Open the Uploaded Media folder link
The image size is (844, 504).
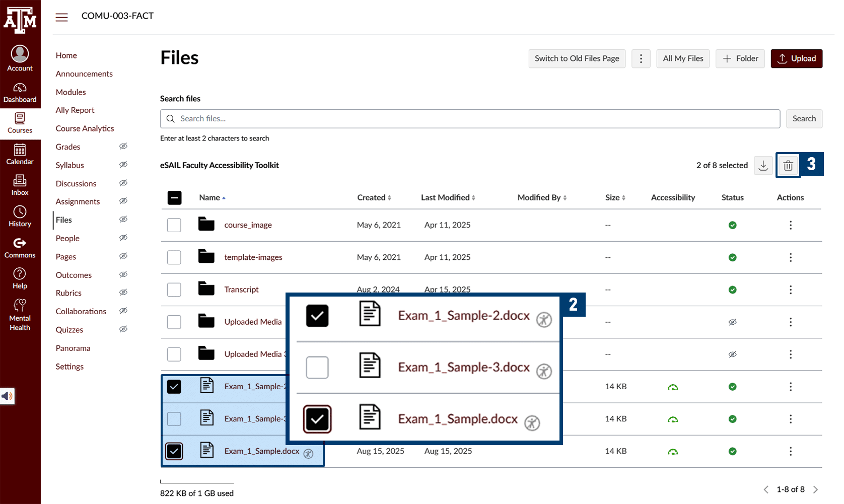point(253,322)
